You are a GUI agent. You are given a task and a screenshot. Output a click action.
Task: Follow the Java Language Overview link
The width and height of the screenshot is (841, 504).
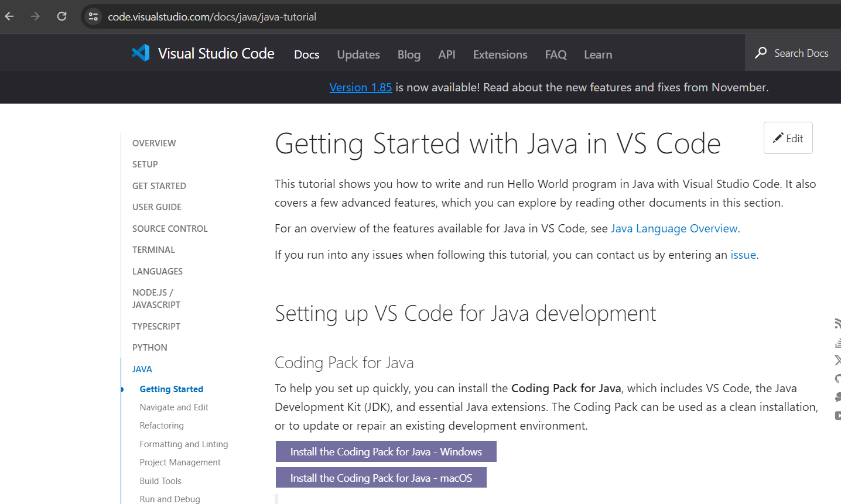[674, 228]
